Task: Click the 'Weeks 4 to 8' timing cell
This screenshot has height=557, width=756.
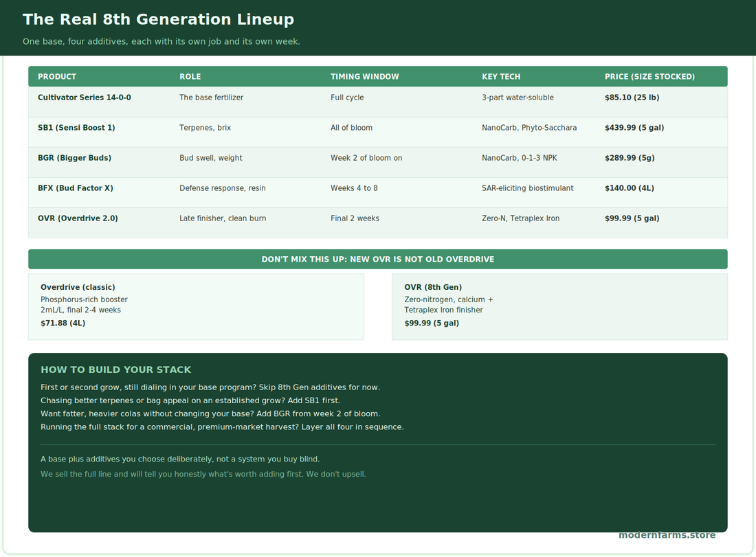Action: click(354, 188)
